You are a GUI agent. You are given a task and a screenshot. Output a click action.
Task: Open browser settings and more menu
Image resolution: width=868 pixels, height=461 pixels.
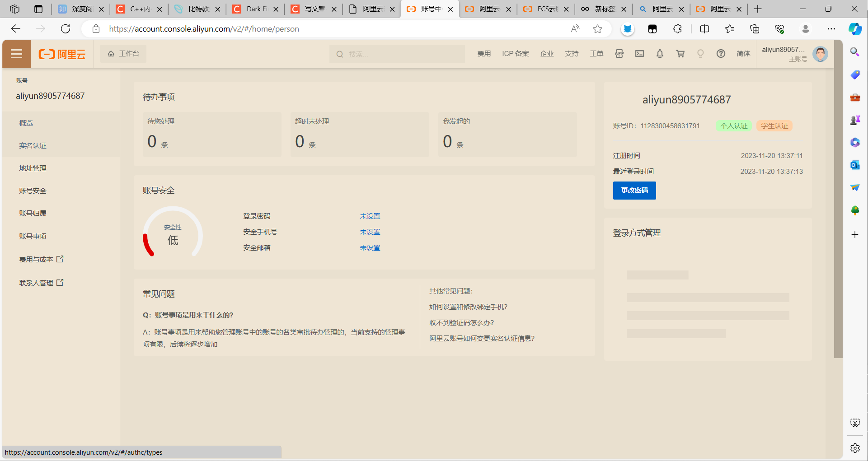831,29
